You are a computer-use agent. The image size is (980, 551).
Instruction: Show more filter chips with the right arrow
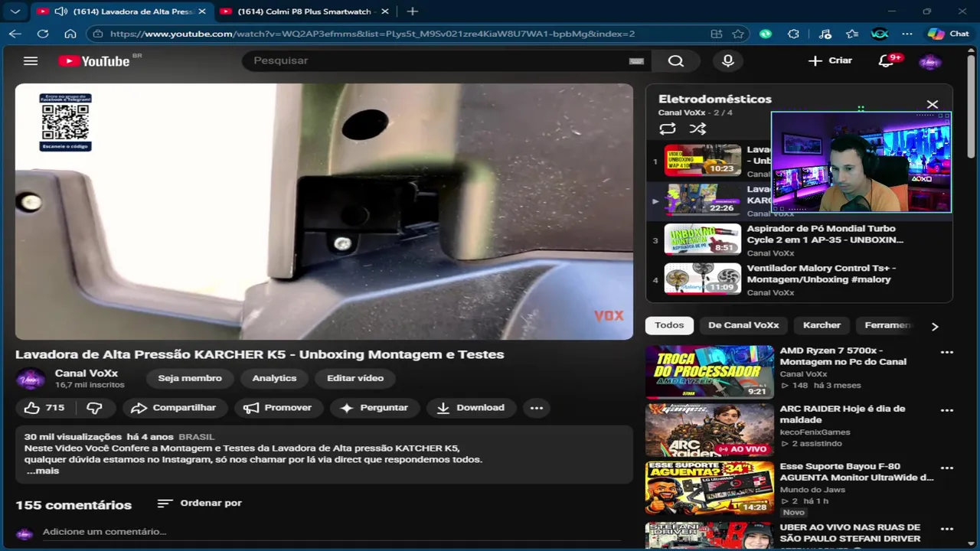click(934, 326)
